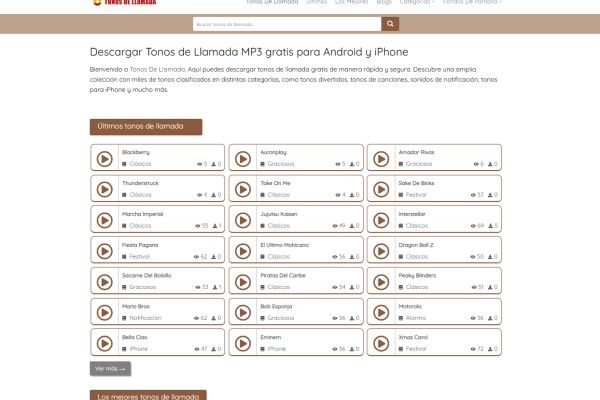Open the Blackberry ringtone title
600x400 pixels.
pyautogui.click(x=136, y=152)
